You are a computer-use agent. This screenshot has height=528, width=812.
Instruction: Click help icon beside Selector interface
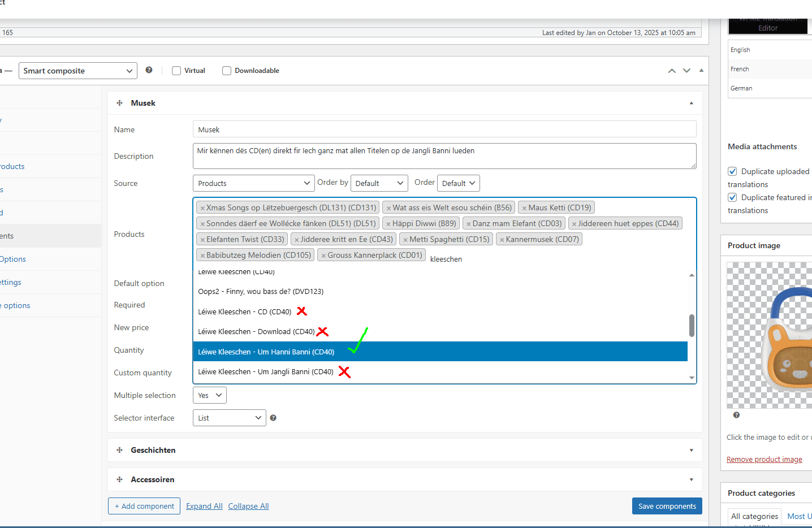(x=273, y=418)
